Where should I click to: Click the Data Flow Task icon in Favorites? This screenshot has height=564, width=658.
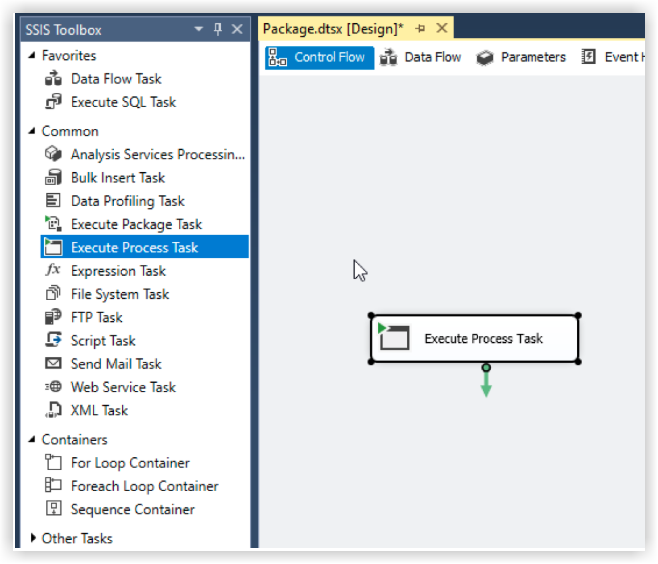tap(53, 78)
